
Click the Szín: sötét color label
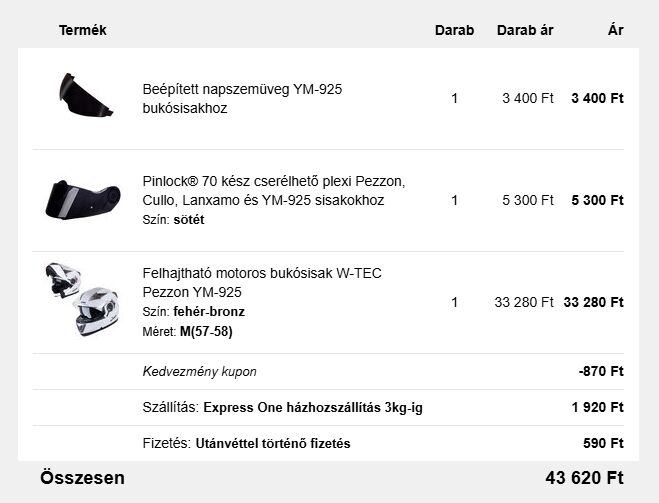[174, 219]
